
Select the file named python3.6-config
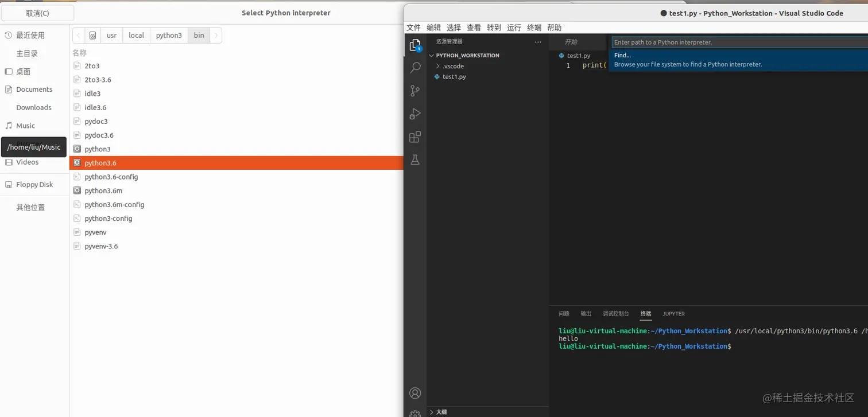coord(236,177)
